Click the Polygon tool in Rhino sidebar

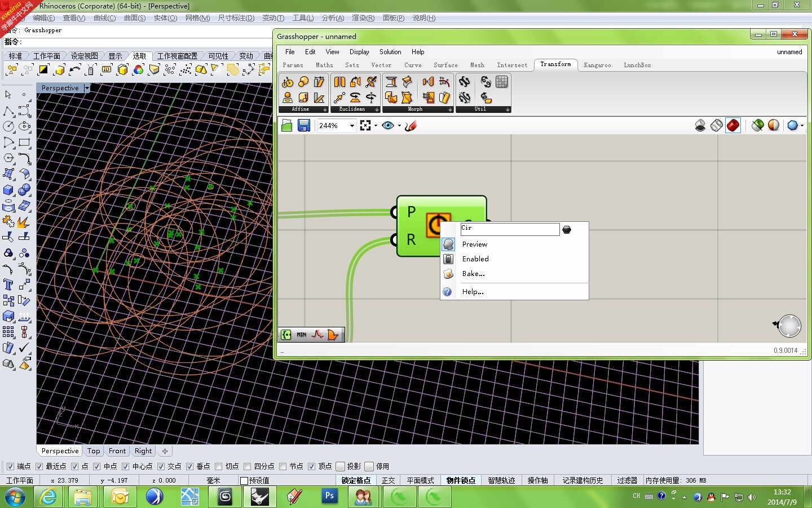pyautogui.click(x=8, y=158)
